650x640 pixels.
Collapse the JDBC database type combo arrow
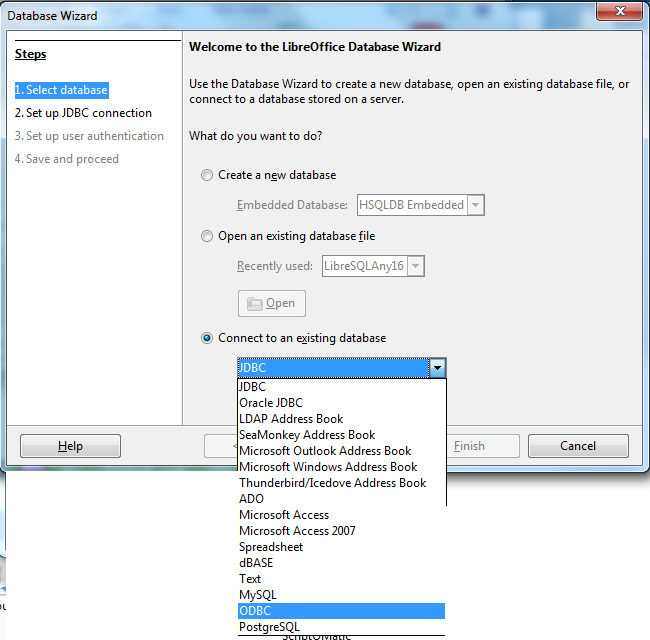click(437, 368)
